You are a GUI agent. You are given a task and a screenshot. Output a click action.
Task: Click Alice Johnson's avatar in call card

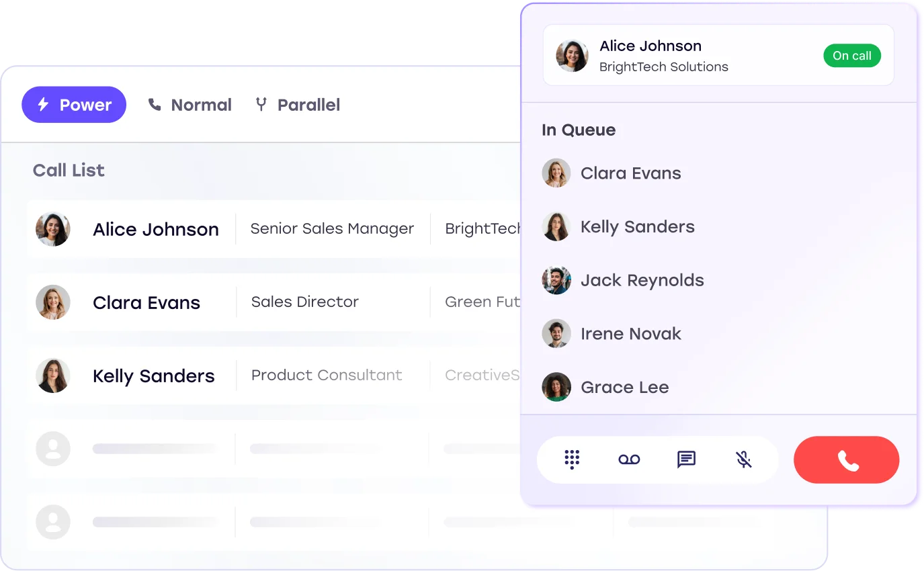572,56
